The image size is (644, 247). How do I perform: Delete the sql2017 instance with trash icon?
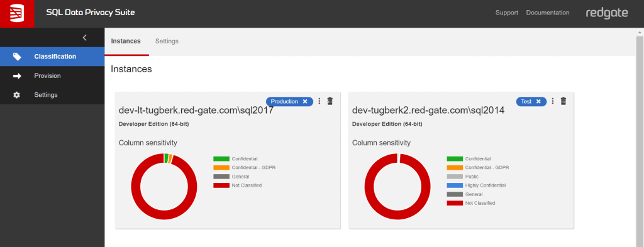[x=330, y=101]
